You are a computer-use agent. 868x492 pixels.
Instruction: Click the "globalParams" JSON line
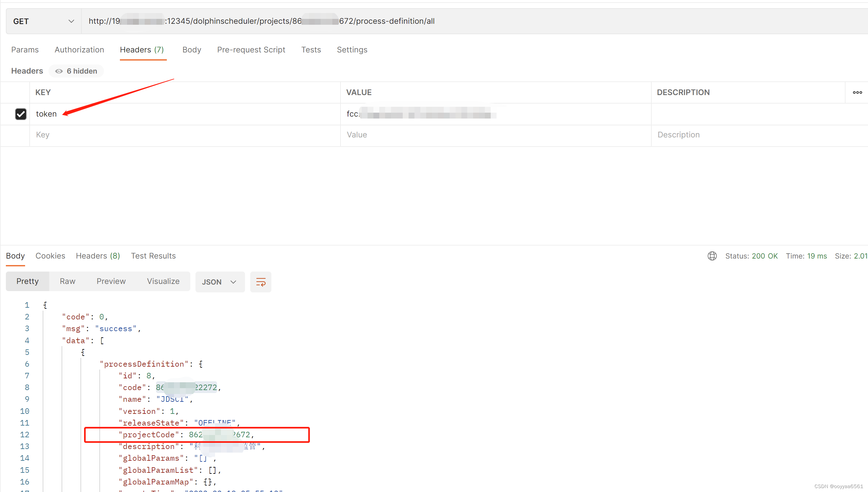point(167,458)
